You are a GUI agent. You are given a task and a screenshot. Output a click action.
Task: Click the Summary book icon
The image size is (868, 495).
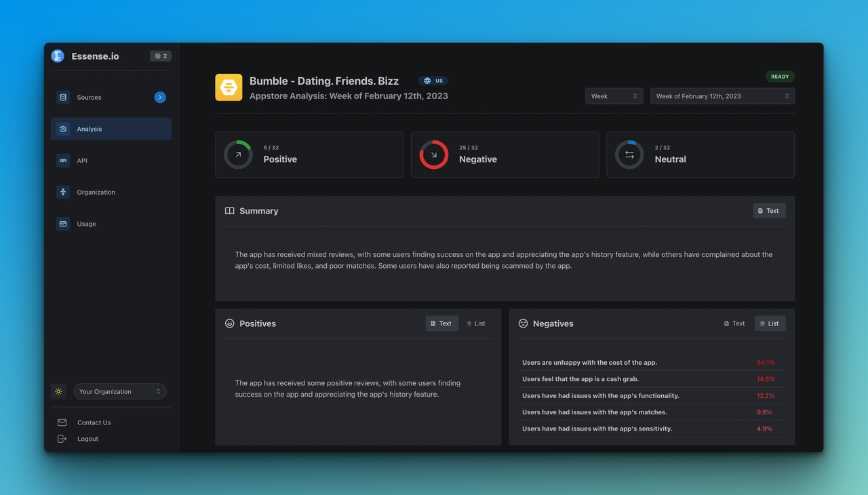pos(230,211)
